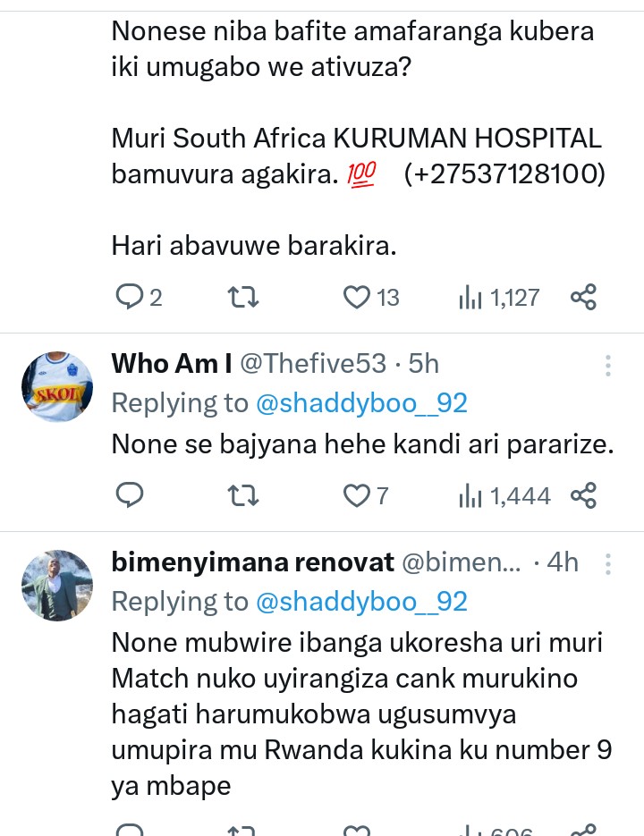Like Who Am I's tweet with 7 likes
This screenshot has height=836, width=644.
(x=358, y=494)
